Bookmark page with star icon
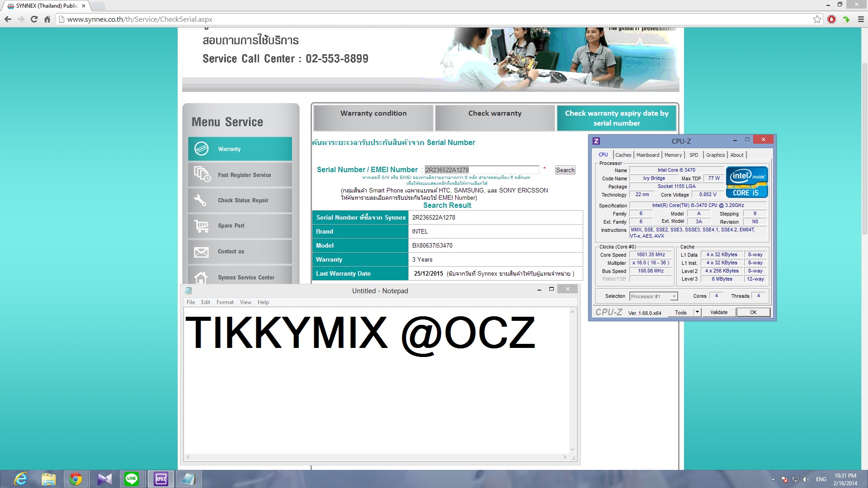Image resolution: width=868 pixels, height=488 pixels. click(x=817, y=19)
